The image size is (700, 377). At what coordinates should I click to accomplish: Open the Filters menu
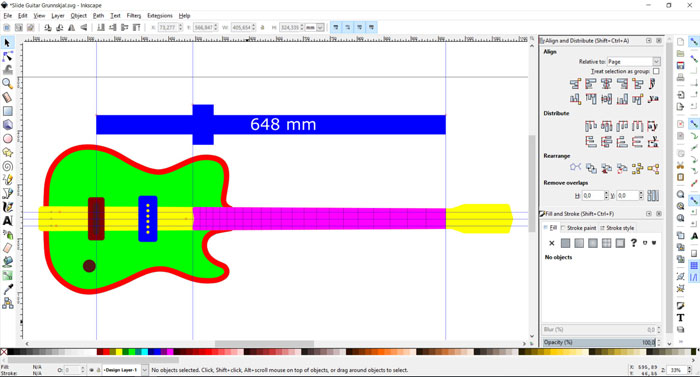point(133,16)
